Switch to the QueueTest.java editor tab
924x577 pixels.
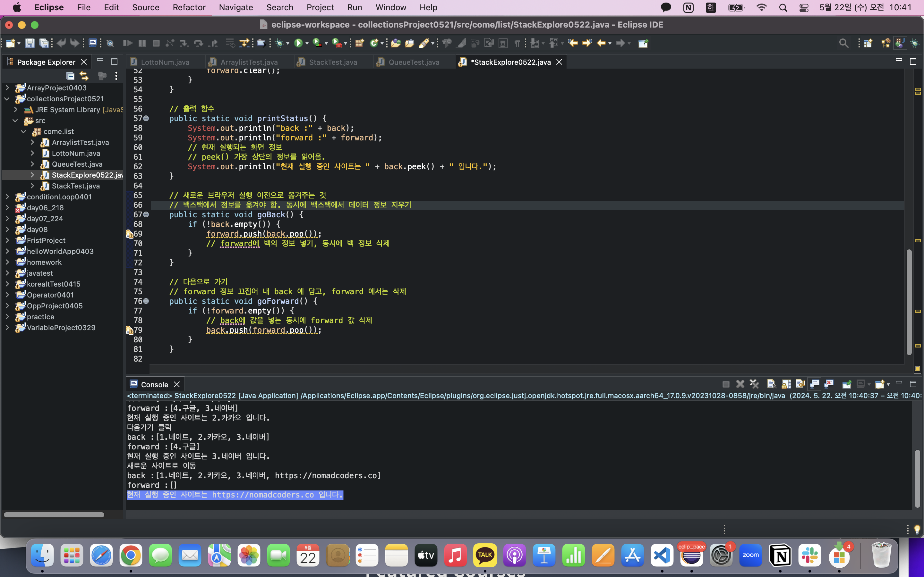click(x=414, y=62)
